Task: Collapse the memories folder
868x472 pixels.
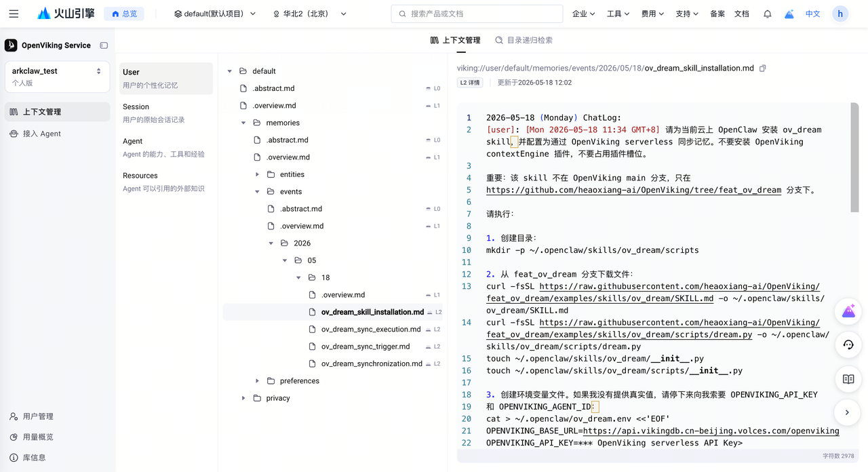Action: point(243,123)
